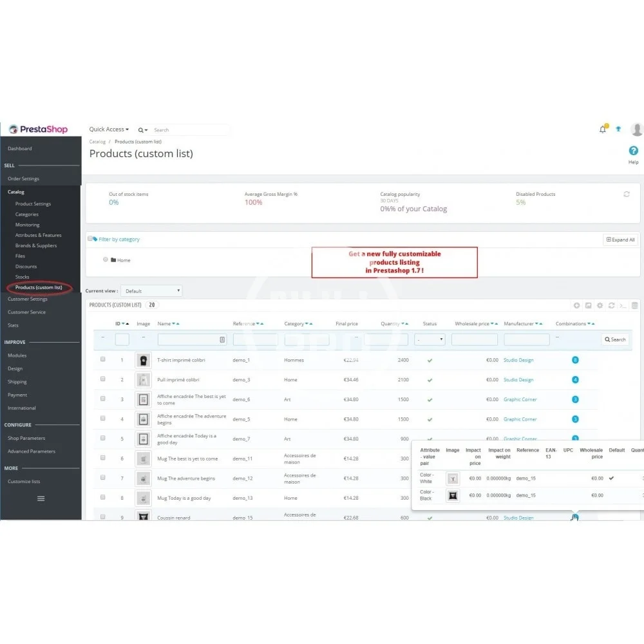Click the SQL database export icon
The height and width of the screenshot is (644, 644).
634,305
